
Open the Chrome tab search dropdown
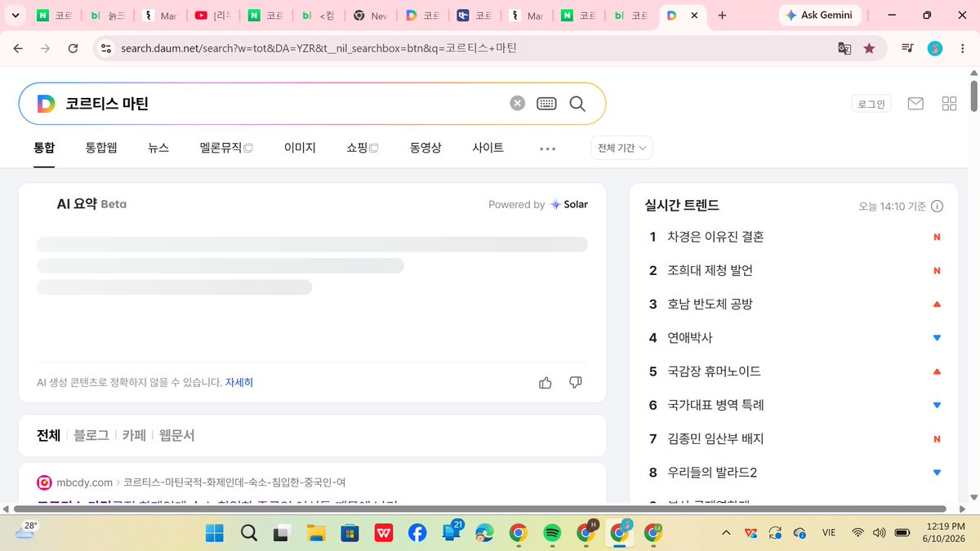16,16
